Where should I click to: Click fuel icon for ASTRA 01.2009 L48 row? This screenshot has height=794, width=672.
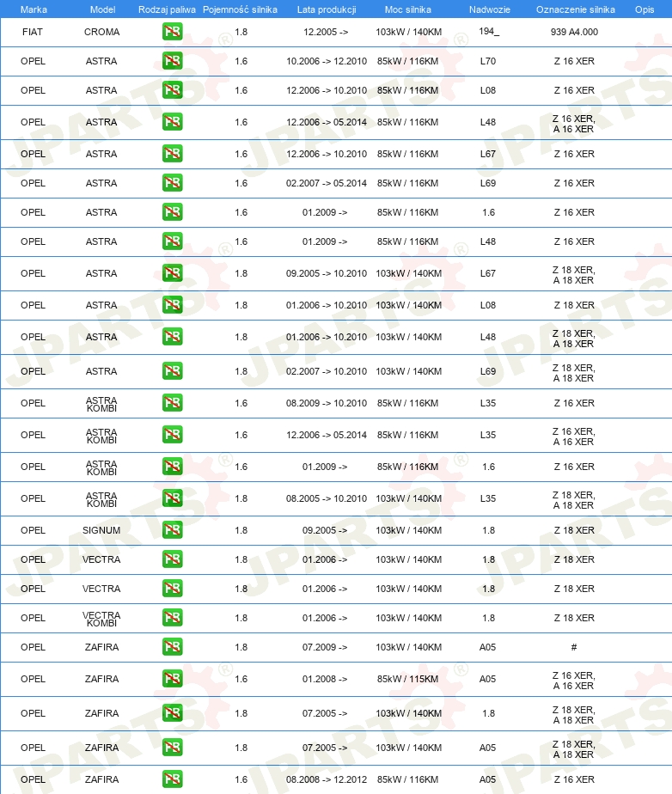click(172, 241)
